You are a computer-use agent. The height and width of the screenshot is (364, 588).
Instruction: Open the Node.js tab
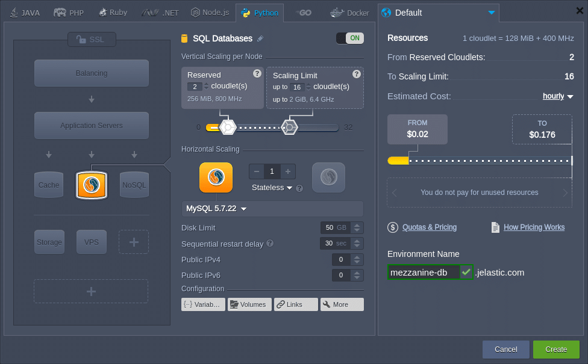pyautogui.click(x=210, y=13)
